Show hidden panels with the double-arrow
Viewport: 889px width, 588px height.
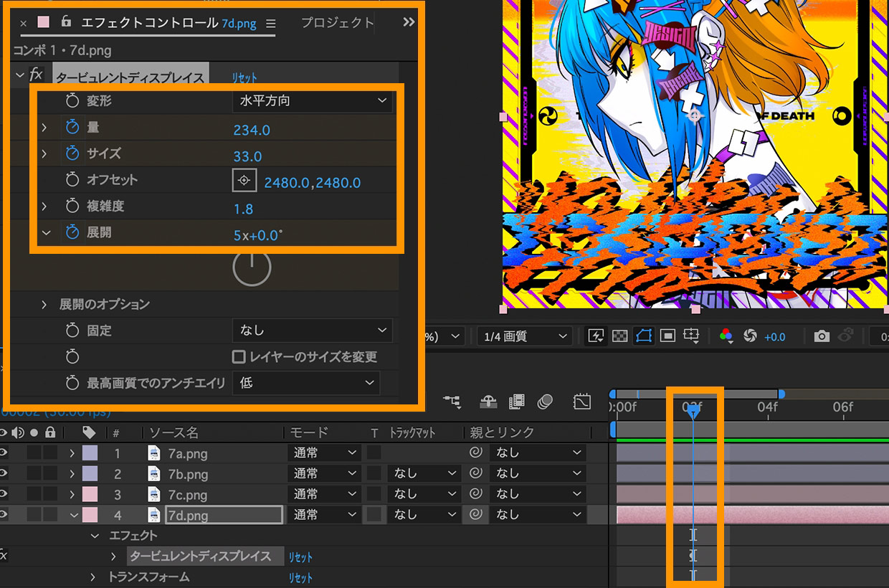pos(409,22)
